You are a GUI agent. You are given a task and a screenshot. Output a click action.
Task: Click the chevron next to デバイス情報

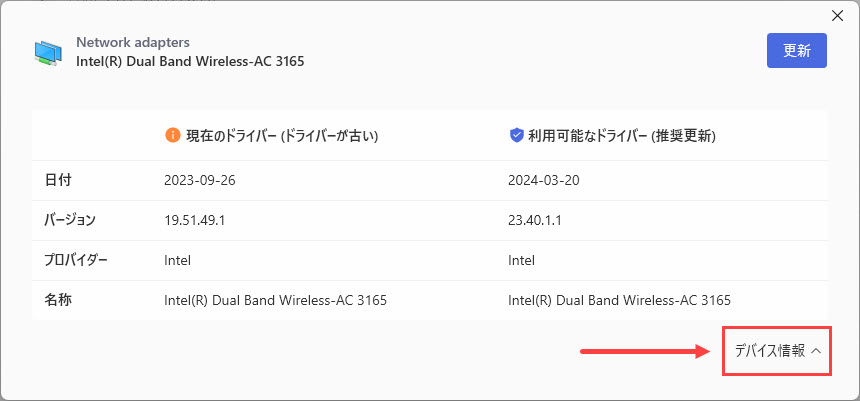[816, 352]
